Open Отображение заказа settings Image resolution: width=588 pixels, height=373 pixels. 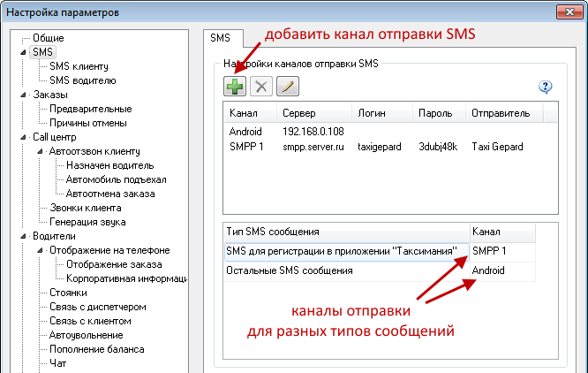(114, 264)
